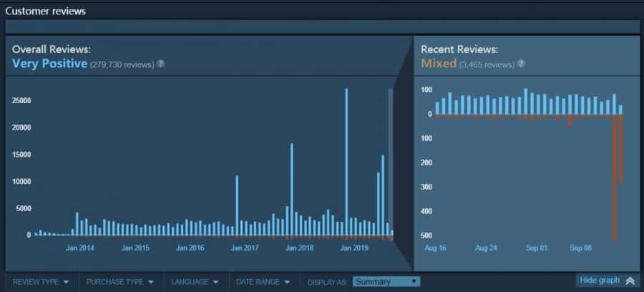The image size is (644, 292).
Task: Select the tallest bar near Jan 2019
Action: click(x=346, y=162)
